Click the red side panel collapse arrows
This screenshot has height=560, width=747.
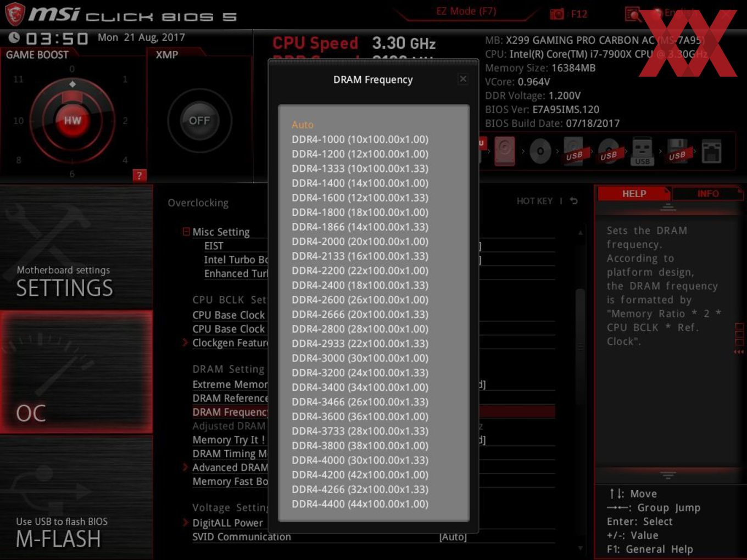[x=739, y=351]
